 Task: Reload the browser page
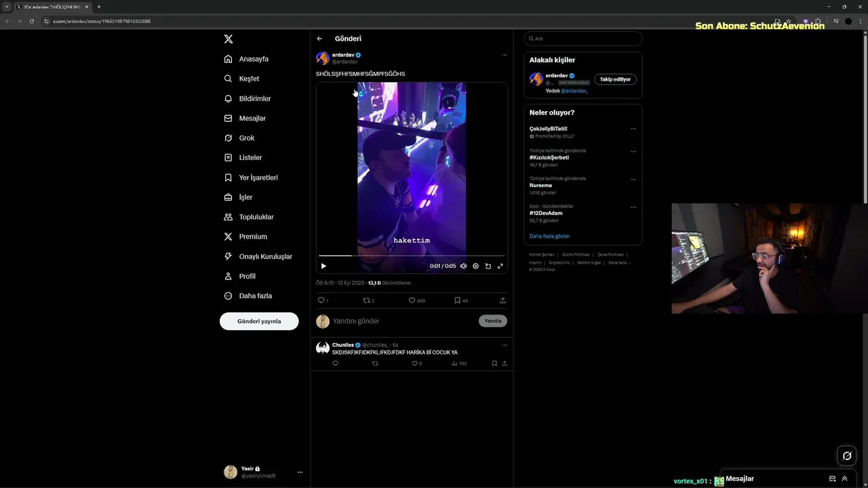click(31, 21)
